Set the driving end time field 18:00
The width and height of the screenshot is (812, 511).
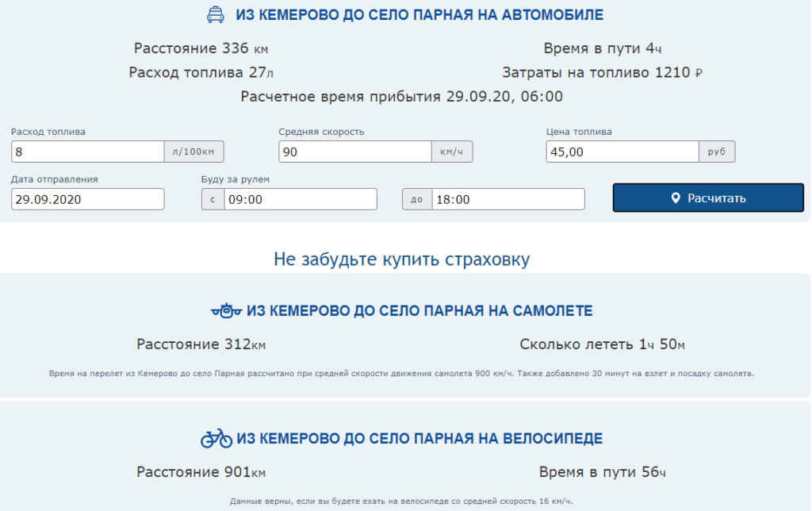pos(507,199)
